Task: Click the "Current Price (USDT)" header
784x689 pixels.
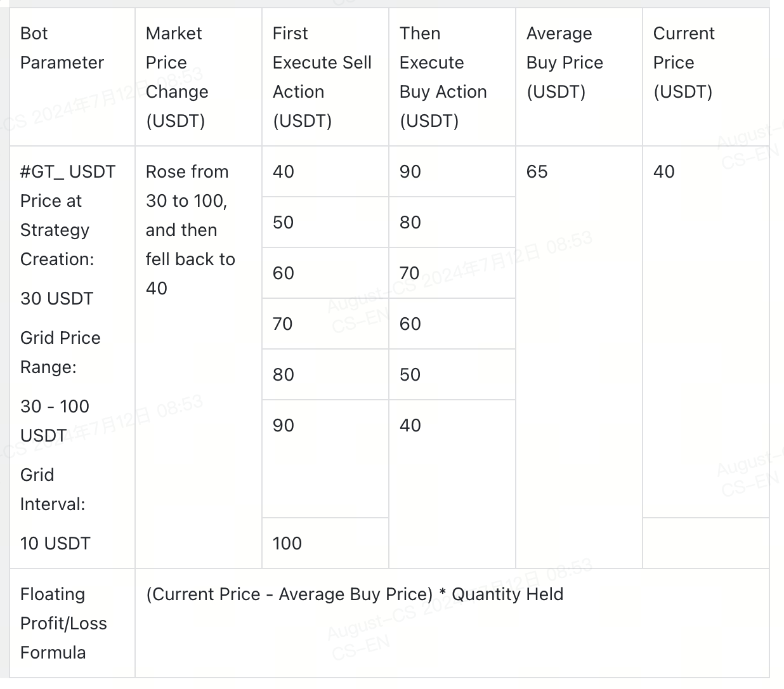Action: (x=683, y=62)
